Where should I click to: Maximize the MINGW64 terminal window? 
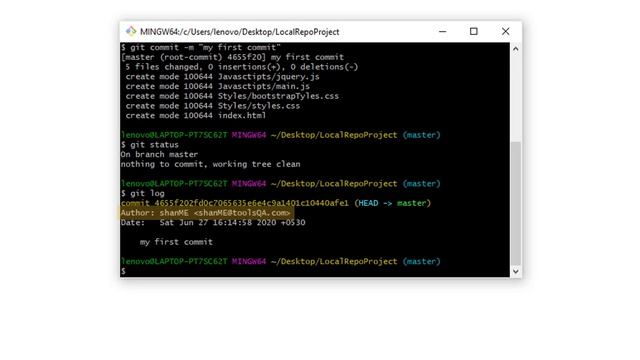pos(473,31)
